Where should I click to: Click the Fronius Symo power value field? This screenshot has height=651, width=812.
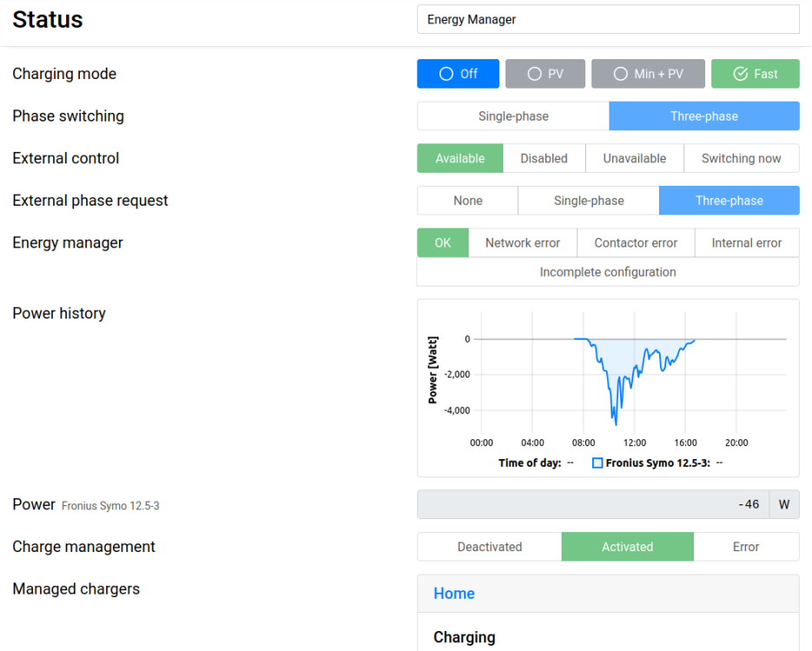click(x=592, y=504)
